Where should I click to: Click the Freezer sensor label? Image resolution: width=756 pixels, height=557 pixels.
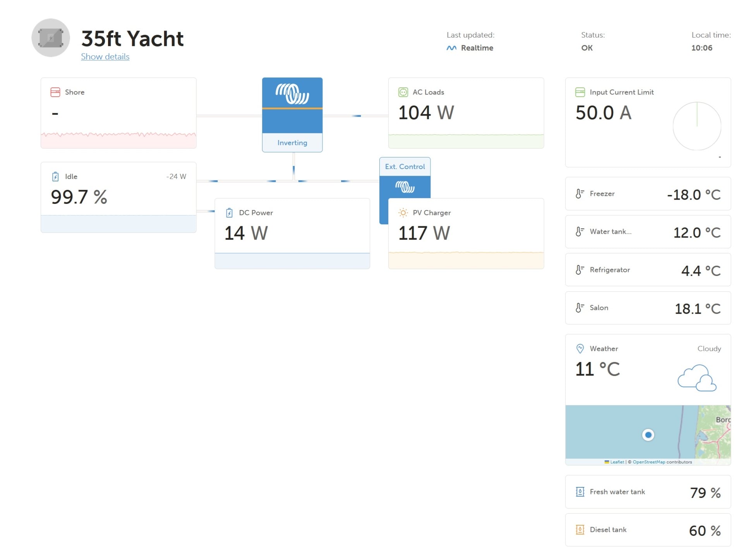[602, 194]
